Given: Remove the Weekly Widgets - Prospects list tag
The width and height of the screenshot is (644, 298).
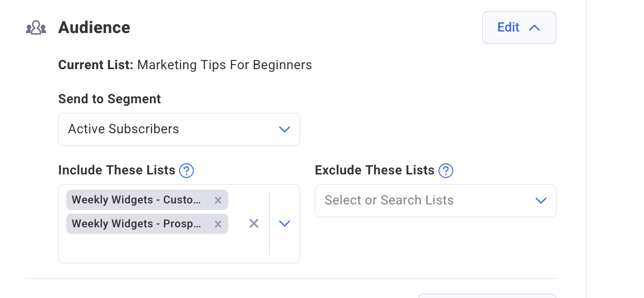Looking at the screenshot, I should (218, 224).
